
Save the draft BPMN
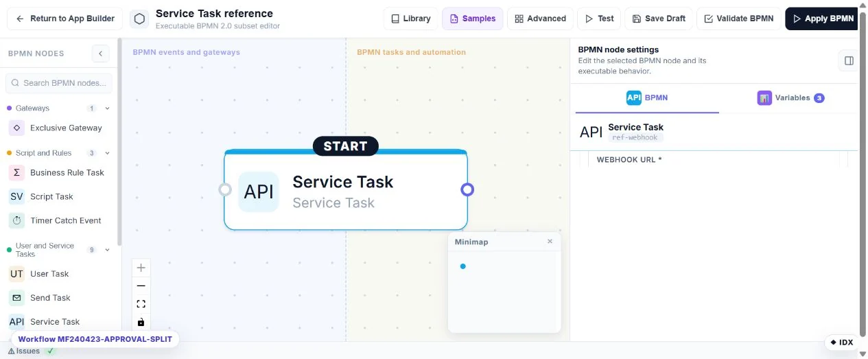(x=659, y=19)
